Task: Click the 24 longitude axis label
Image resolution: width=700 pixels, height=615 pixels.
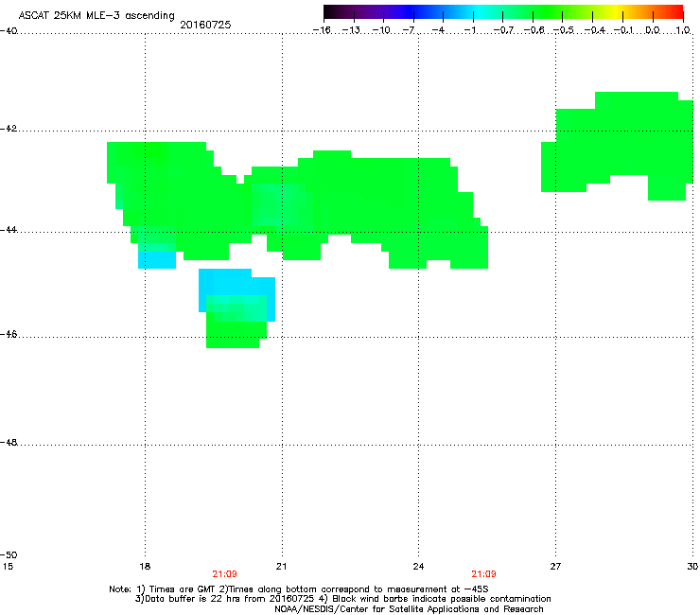Action: coord(418,567)
